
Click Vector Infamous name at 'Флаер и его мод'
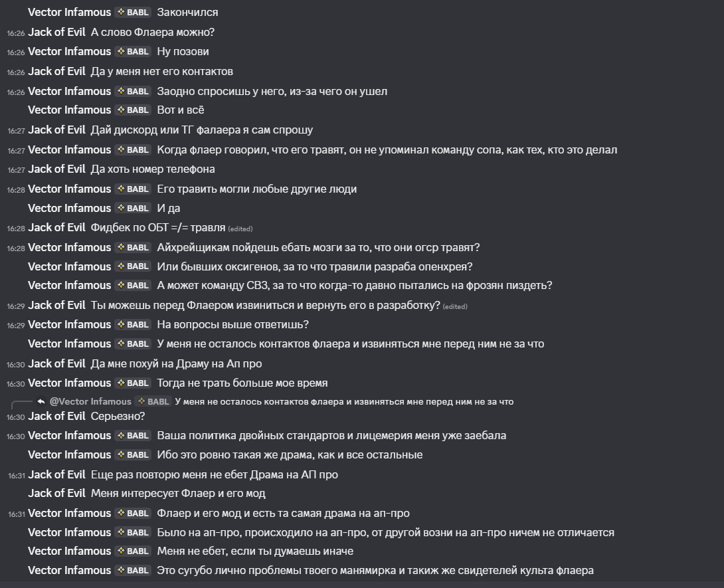69,513
